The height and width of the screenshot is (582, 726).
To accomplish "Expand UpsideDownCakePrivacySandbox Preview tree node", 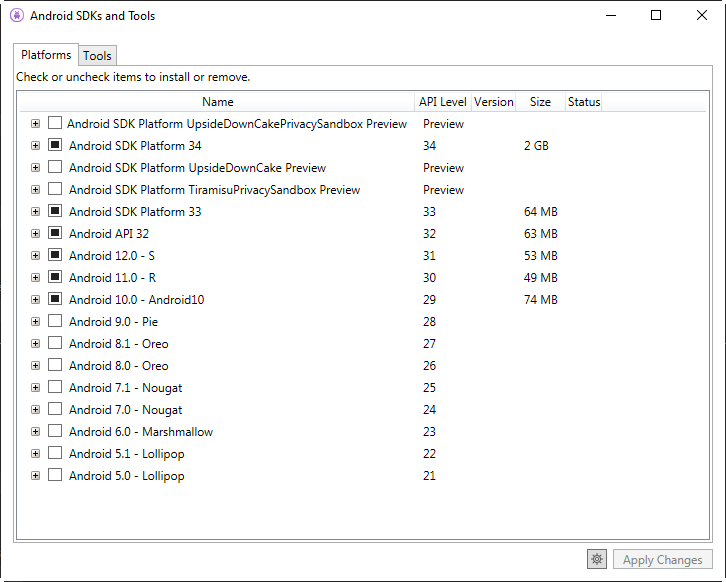I will coord(35,124).
